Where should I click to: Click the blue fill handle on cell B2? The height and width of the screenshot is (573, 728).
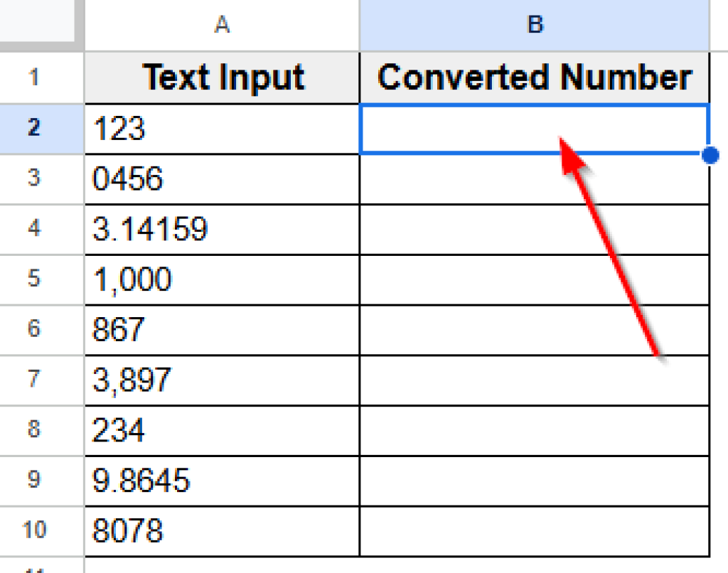click(x=710, y=155)
